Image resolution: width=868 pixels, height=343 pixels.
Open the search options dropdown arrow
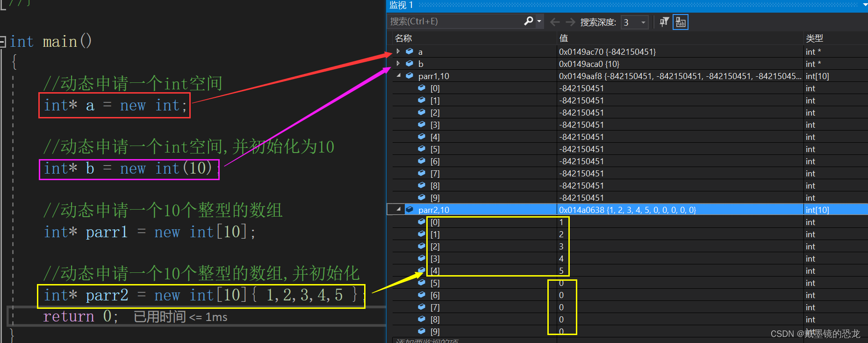pyautogui.click(x=539, y=21)
